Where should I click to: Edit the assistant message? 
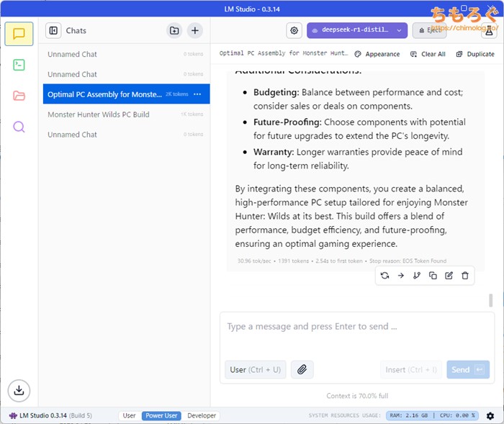coord(449,276)
